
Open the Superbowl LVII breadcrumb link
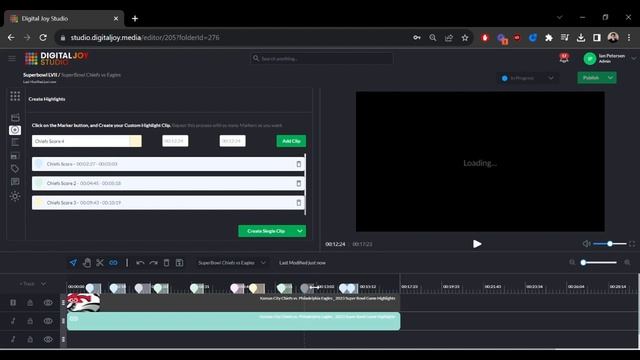(40, 75)
